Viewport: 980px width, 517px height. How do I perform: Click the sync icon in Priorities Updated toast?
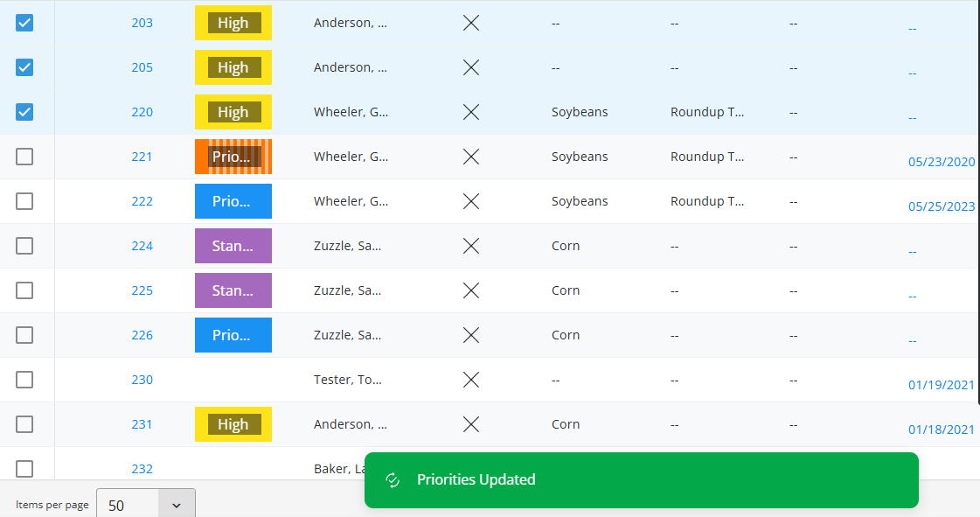pyautogui.click(x=393, y=480)
